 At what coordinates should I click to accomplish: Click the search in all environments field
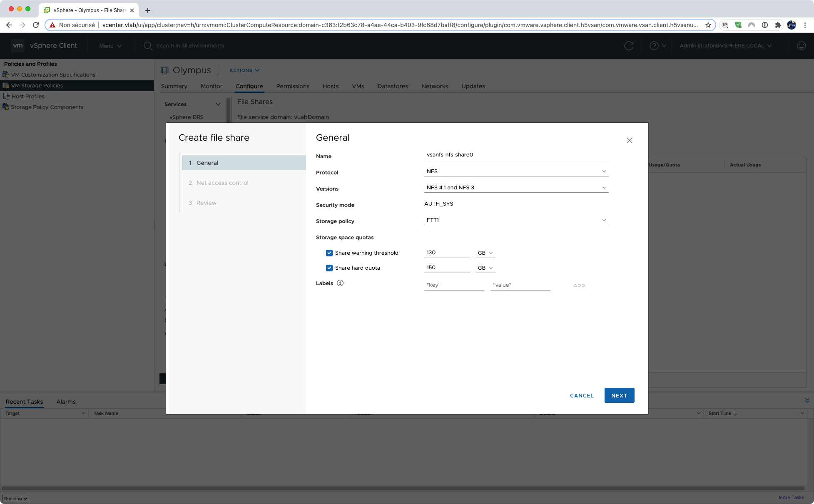190,46
